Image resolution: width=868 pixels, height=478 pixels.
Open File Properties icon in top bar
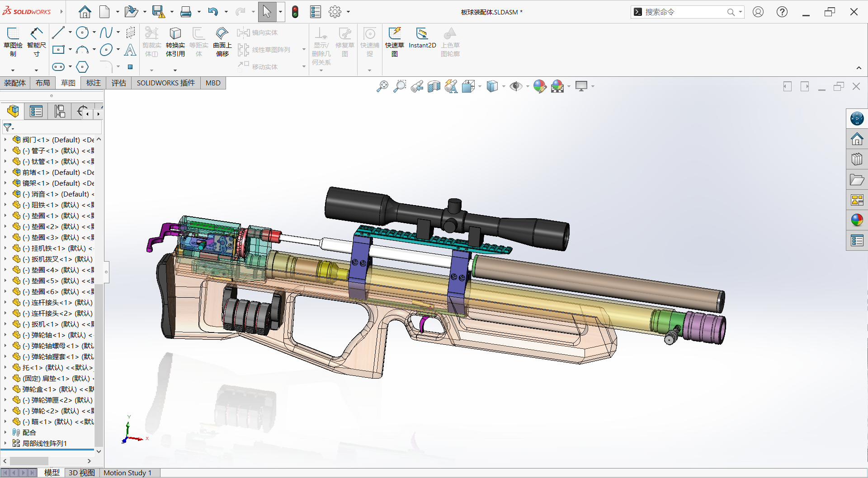tap(316, 12)
